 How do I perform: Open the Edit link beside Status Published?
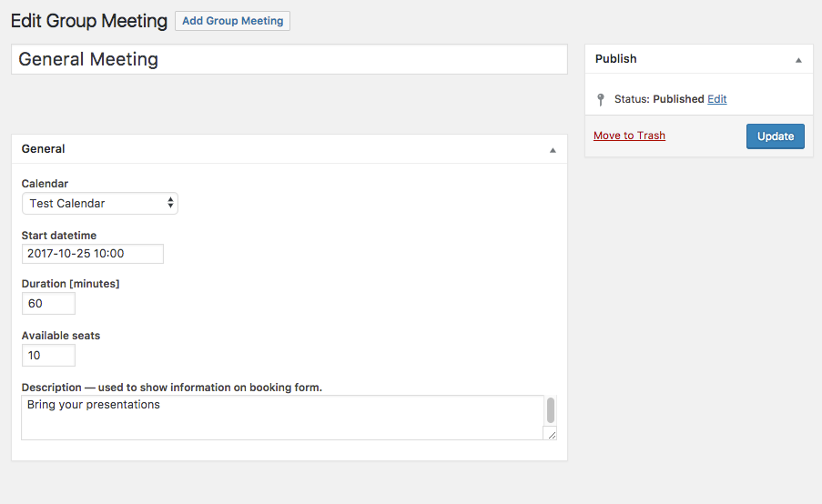click(717, 99)
